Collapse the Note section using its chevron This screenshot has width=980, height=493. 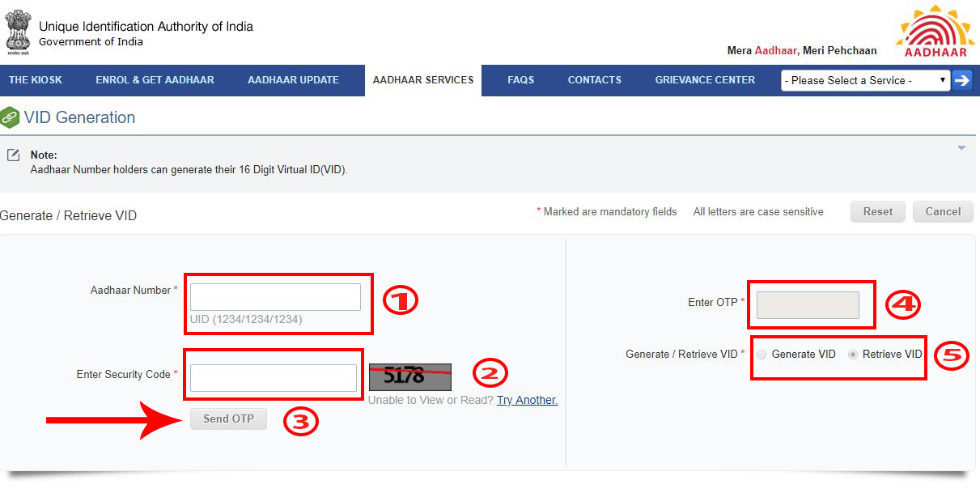click(961, 147)
